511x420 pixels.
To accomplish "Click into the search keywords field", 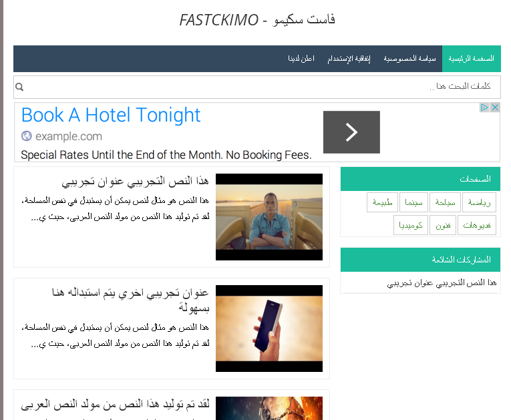I will (257, 87).
